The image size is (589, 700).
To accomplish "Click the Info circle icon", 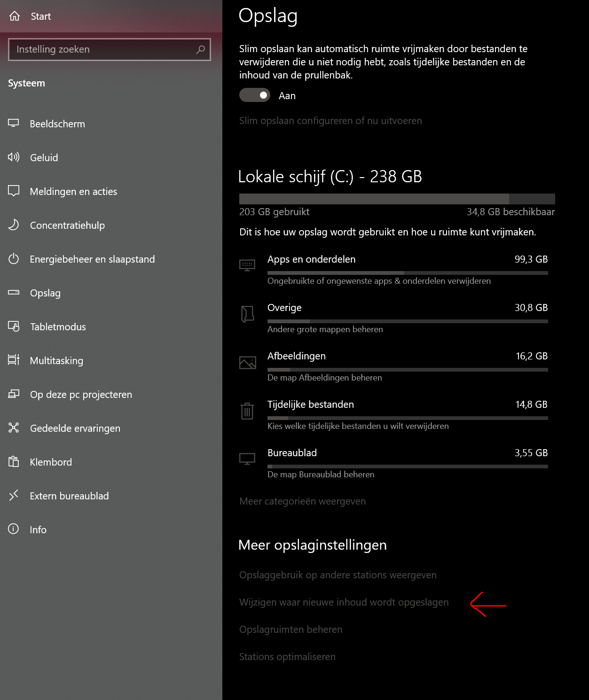I will pos(14,529).
